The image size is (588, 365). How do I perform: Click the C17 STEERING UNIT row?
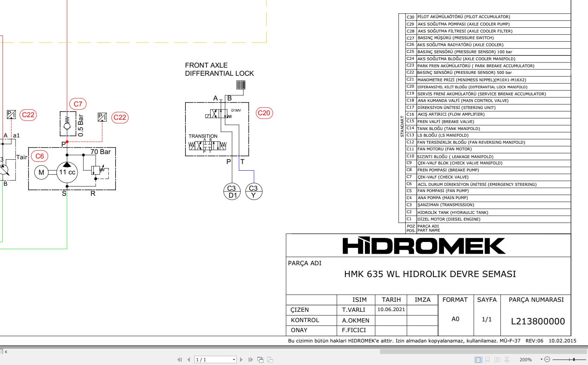(x=488, y=108)
